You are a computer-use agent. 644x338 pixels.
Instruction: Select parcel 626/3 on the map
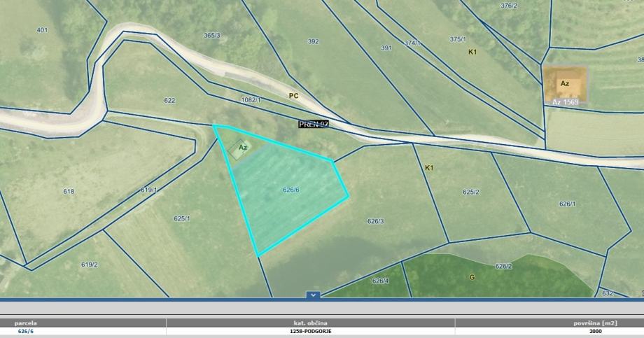tap(375, 221)
